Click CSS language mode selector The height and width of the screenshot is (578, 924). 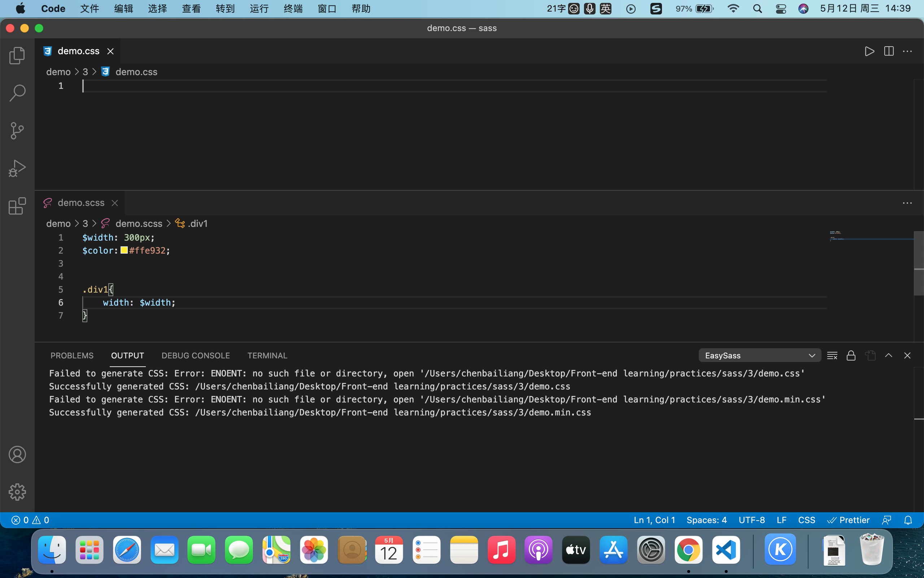coord(806,520)
